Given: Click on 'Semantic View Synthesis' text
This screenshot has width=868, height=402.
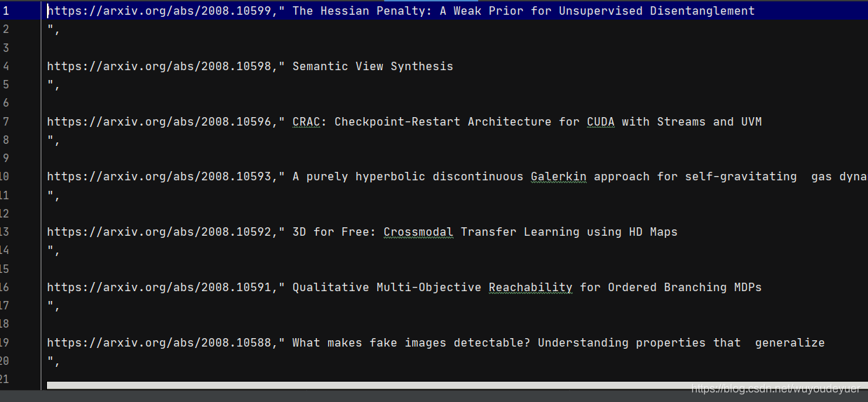Looking at the screenshot, I should [x=373, y=66].
